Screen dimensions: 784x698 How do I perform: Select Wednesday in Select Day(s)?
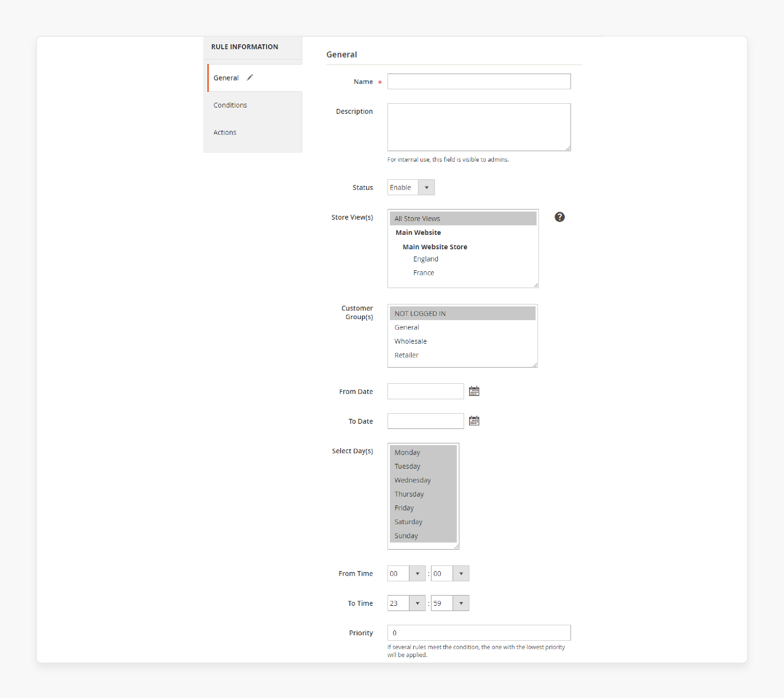pos(423,480)
